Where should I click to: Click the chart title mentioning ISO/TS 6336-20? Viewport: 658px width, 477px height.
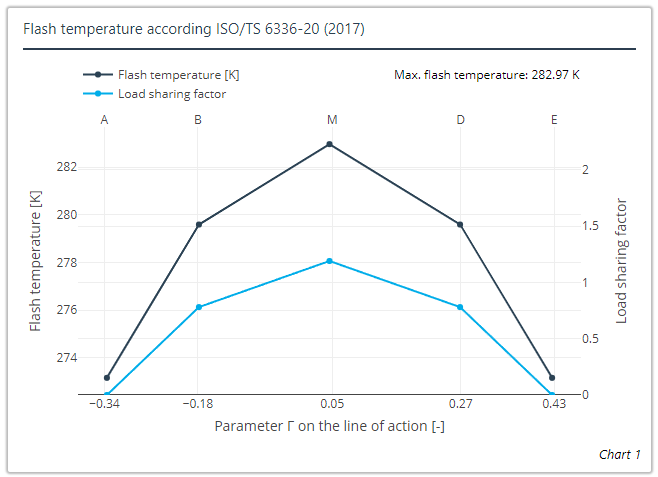(x=194, y=28)
